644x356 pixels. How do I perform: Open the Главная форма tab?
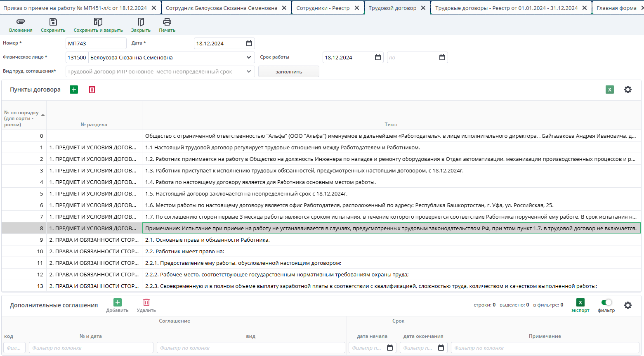click(x=616, y=8)
